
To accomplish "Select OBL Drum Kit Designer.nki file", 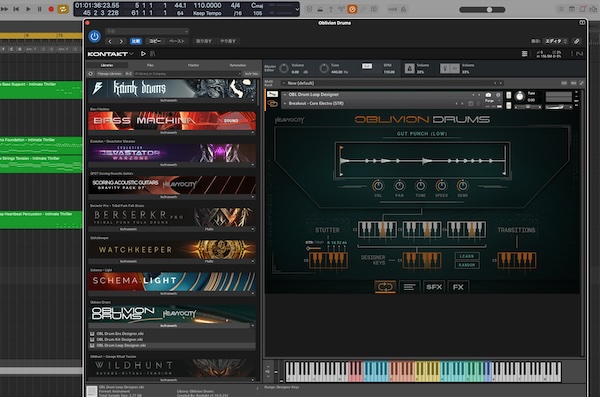I will tap(120, 340).
